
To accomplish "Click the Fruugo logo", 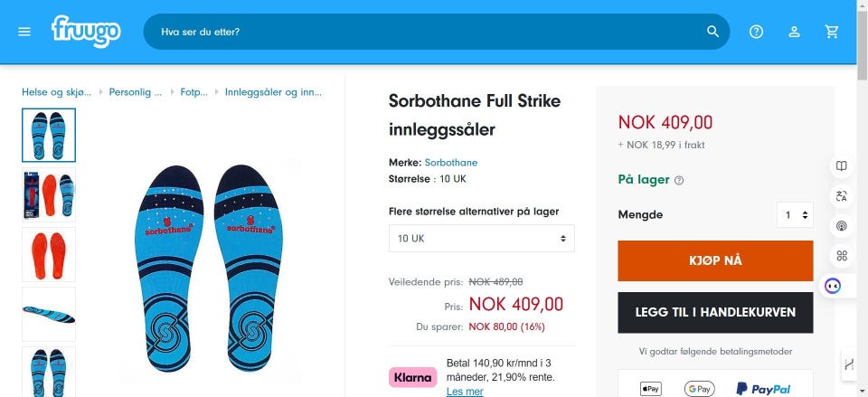I will [86, 32].
